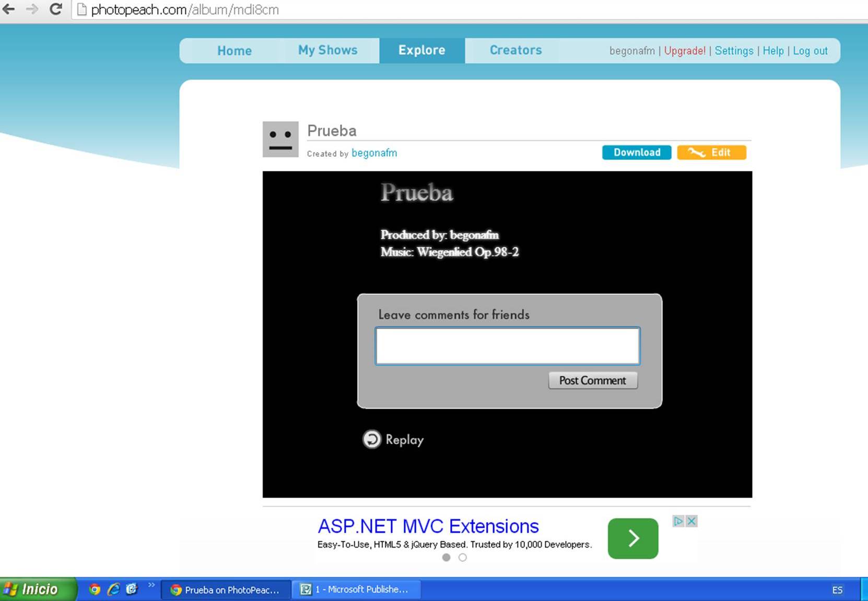
Task: Click the Replay circular arrow icon
Action: (372, 440)
